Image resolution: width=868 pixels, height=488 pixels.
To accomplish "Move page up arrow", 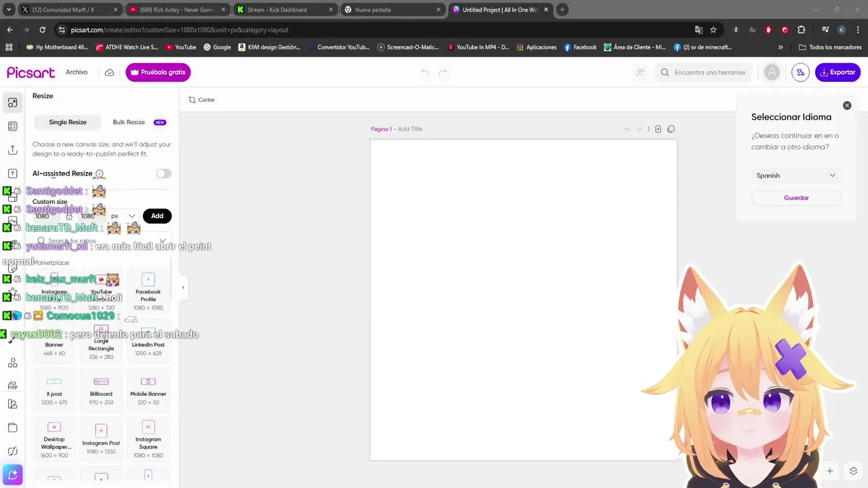I will [627, 129].
